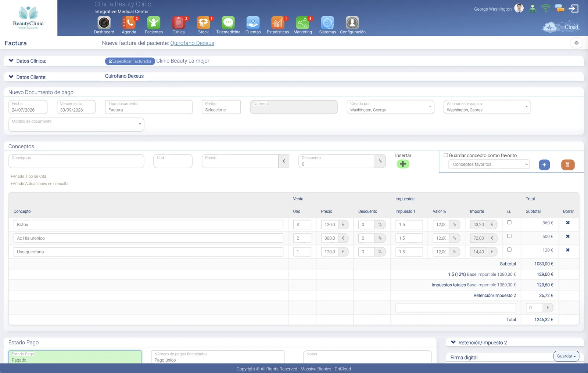Open the Agenda phone icon
The height and width of the screenshot is (373, 588).
(129, 23)
